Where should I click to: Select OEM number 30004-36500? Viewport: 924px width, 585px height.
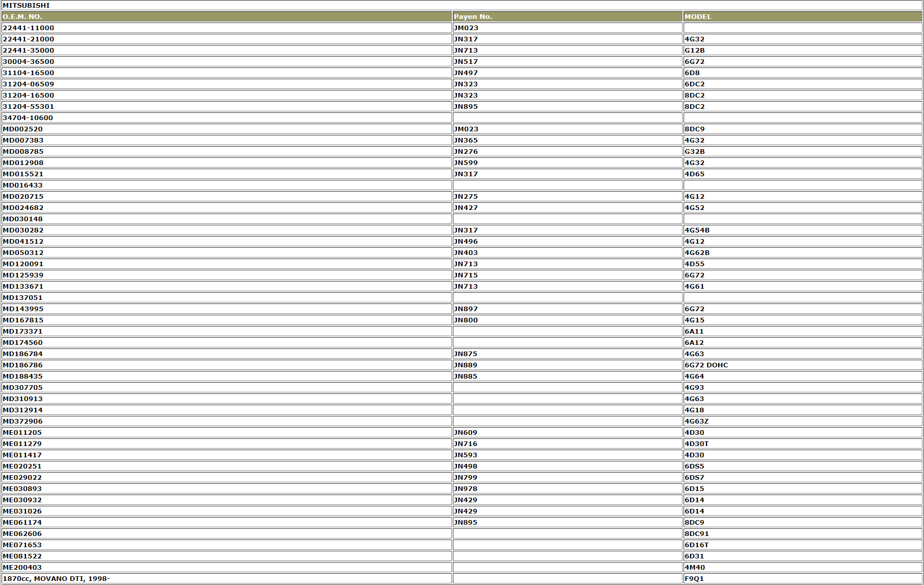coord(227,61)
